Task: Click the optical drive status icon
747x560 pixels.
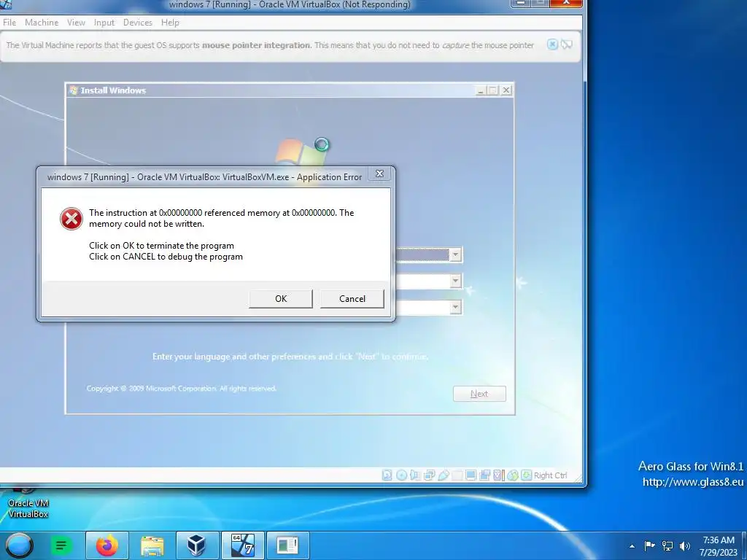Action: [402, 475]
